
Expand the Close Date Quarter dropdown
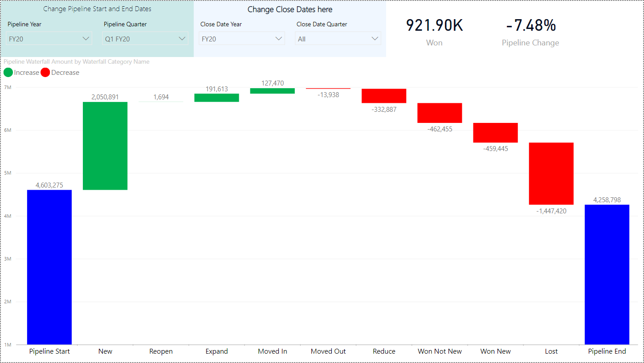pyautogui.click(x=338, y=39)
